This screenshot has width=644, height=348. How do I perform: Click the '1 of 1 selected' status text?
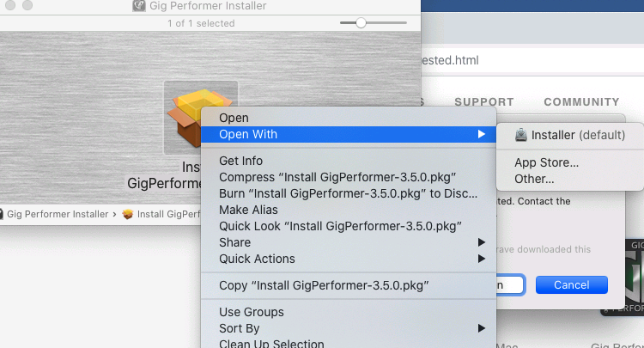201,23
